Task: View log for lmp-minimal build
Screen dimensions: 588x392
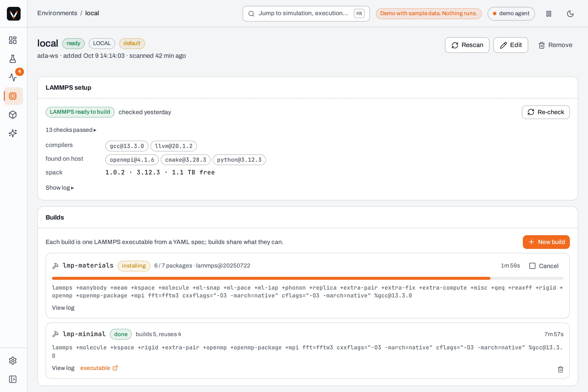Action: point(63,368)
